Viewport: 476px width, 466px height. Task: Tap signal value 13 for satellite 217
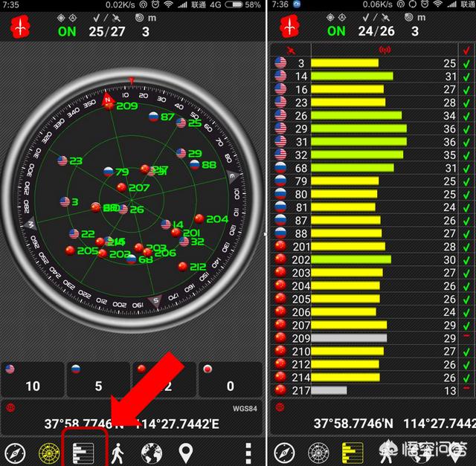click(x=449, y=391)
